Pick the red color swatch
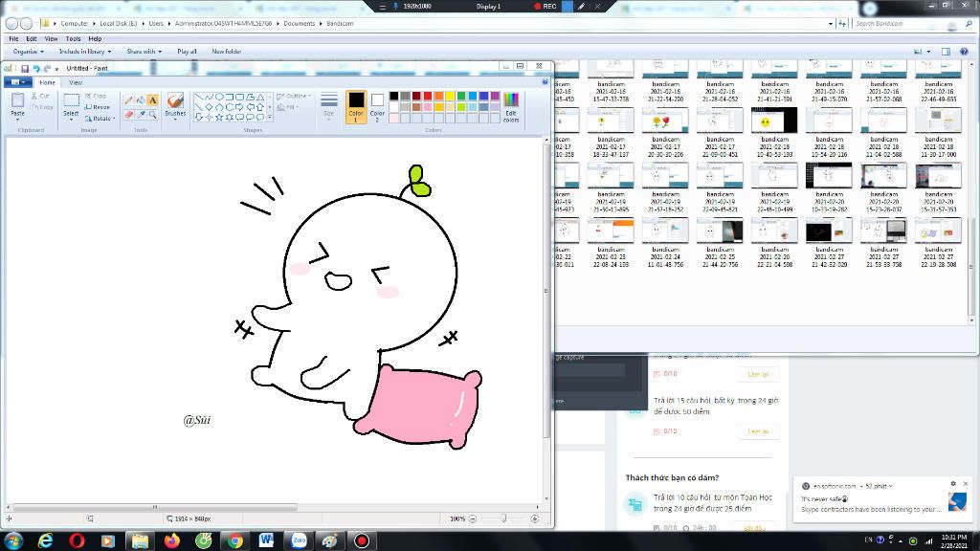 tap(428, 96)
